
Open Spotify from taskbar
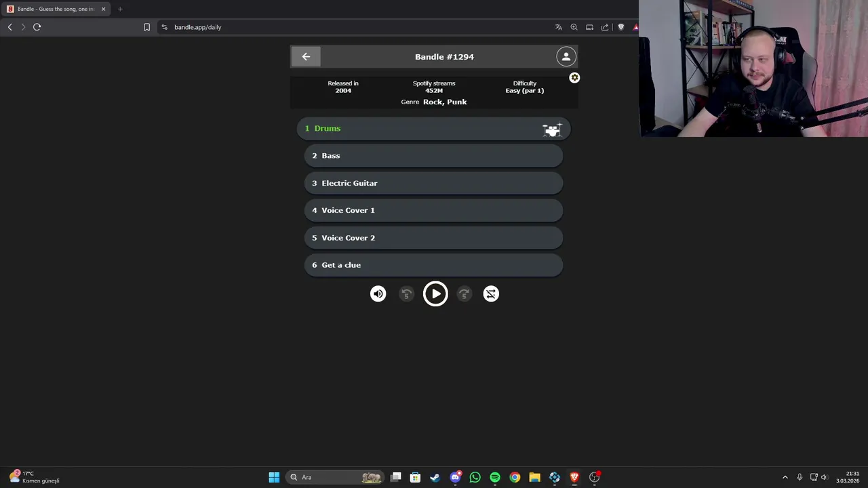(495, 477)
